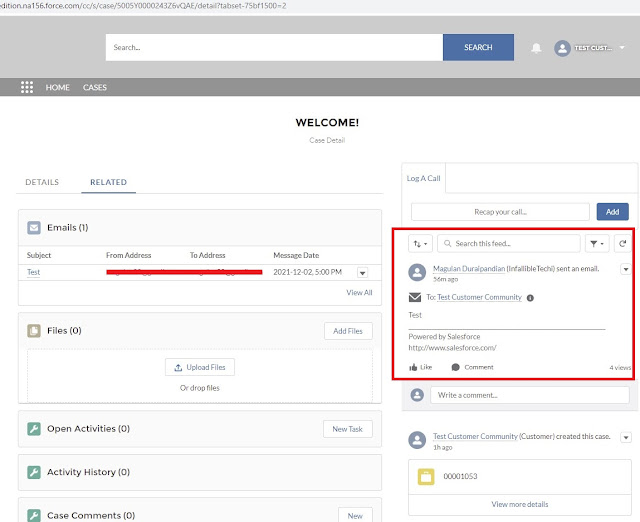640x522 pixels.
Task: Click the http://www.salesforce.com/ text
Action: tap(452, 348)
